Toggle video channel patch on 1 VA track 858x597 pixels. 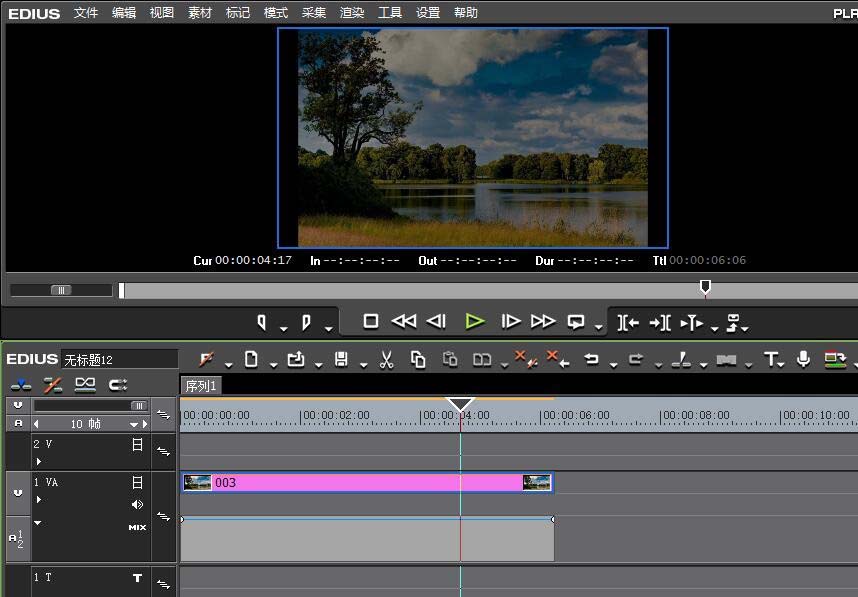18,493
